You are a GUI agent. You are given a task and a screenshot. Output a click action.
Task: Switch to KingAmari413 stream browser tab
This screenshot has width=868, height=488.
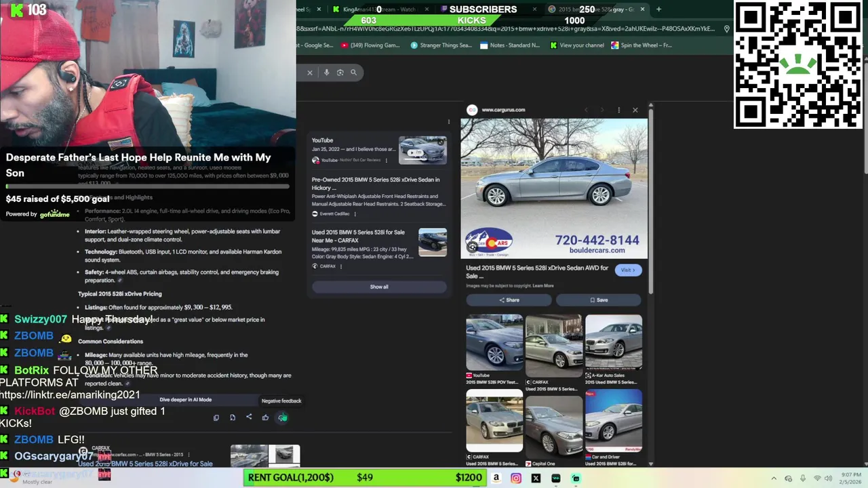[x=380, y=9]
